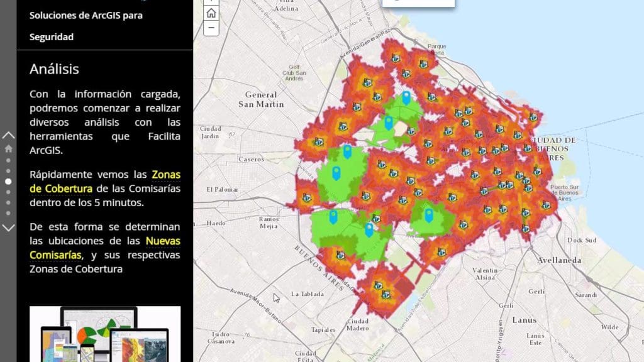
Task: Click the down chevron below the slide dots
Action: [8, 229]
